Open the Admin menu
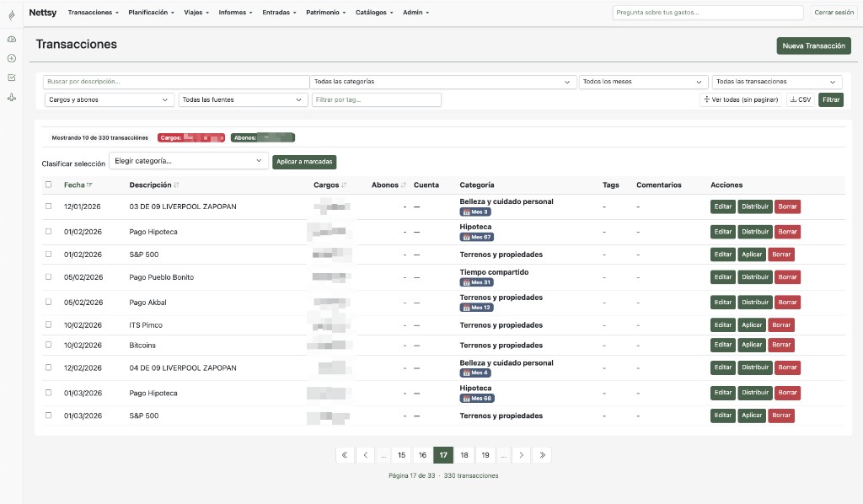This screenshot has height=504, width=863. [415, 12]
